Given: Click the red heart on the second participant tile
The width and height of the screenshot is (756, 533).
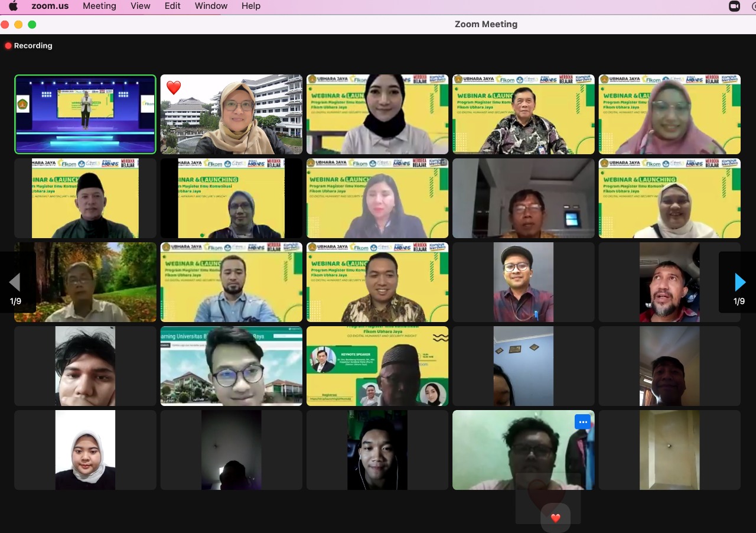Looking at the screenshot, I should pos(172,87).
